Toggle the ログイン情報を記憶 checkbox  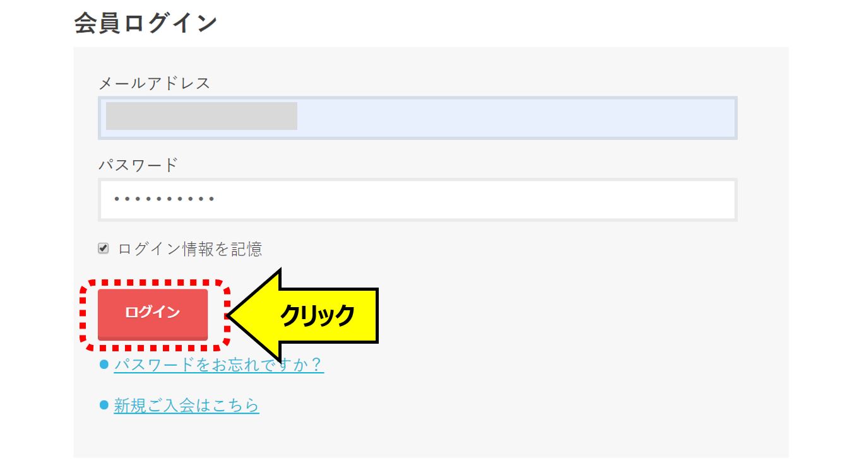[104, 248]
